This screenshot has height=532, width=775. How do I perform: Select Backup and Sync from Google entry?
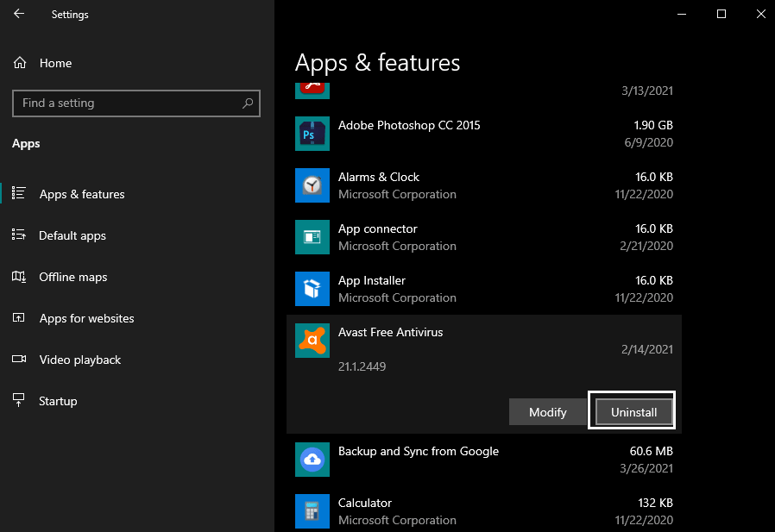coord(484,460)
